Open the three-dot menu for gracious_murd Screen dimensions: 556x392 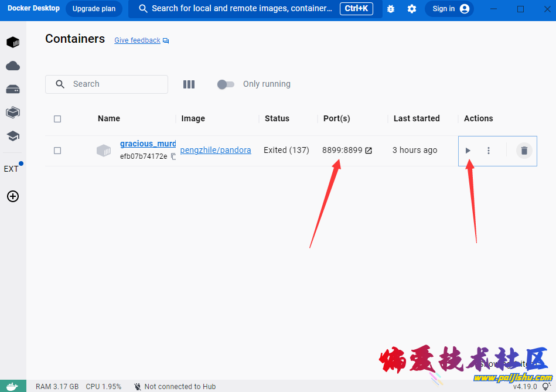(x=488, y=151)
